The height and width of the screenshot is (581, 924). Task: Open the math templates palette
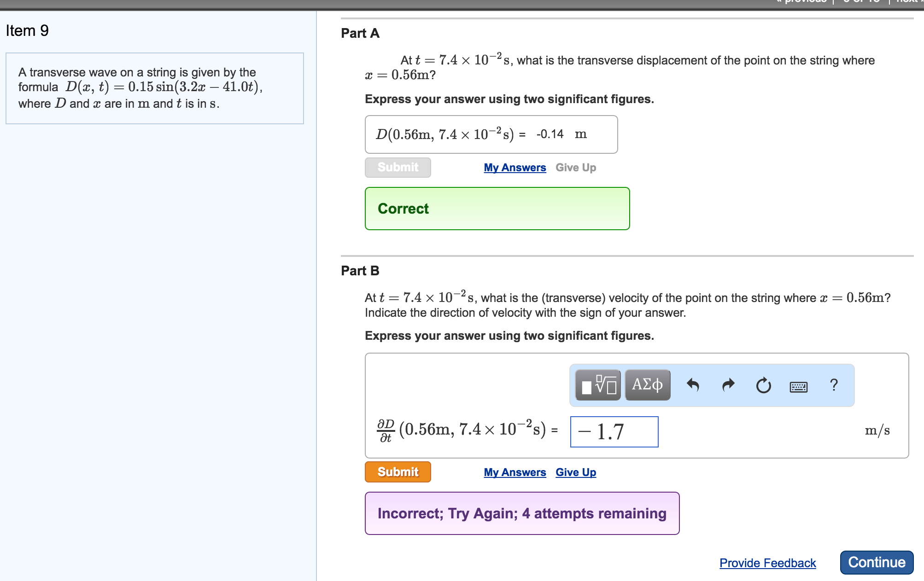coord(598,385)
